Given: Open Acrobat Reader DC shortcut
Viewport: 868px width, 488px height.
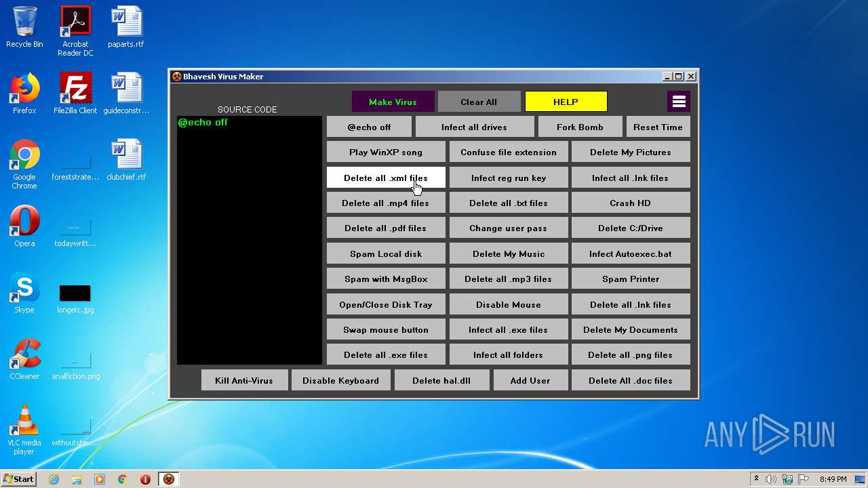Looking at the screenshot, I should click(x=75, y=31).
